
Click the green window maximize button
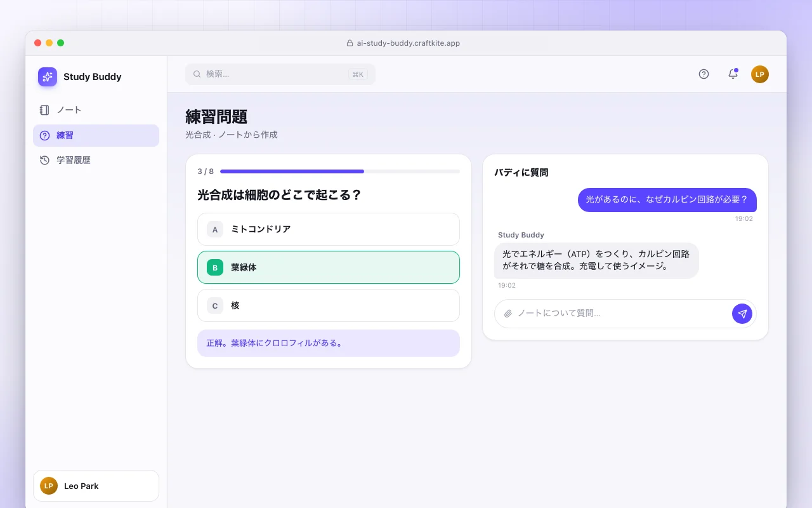(x=61, y=43)
